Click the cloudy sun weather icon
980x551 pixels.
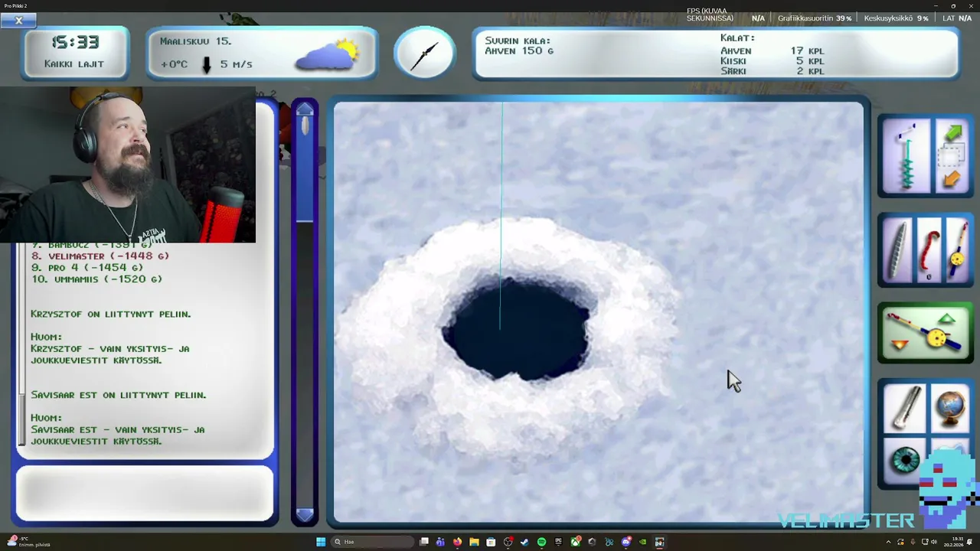[328, 54]
